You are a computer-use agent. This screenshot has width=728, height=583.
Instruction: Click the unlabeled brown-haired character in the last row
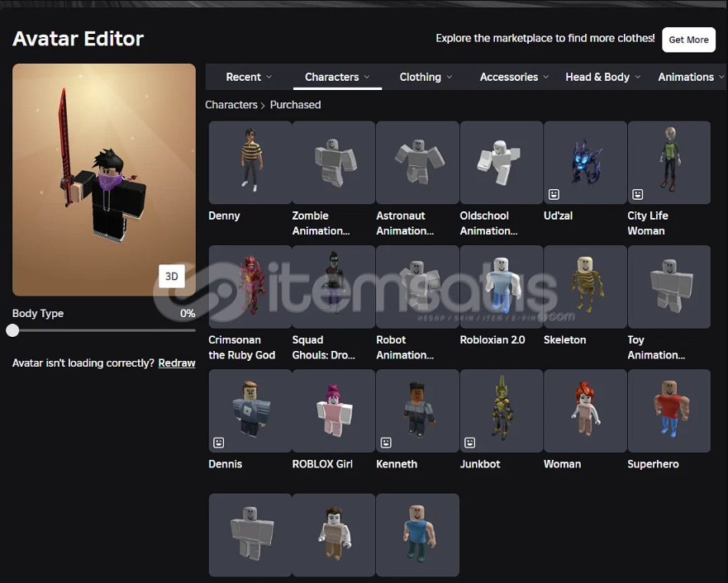pyautogui.click(x=334, y=535)
